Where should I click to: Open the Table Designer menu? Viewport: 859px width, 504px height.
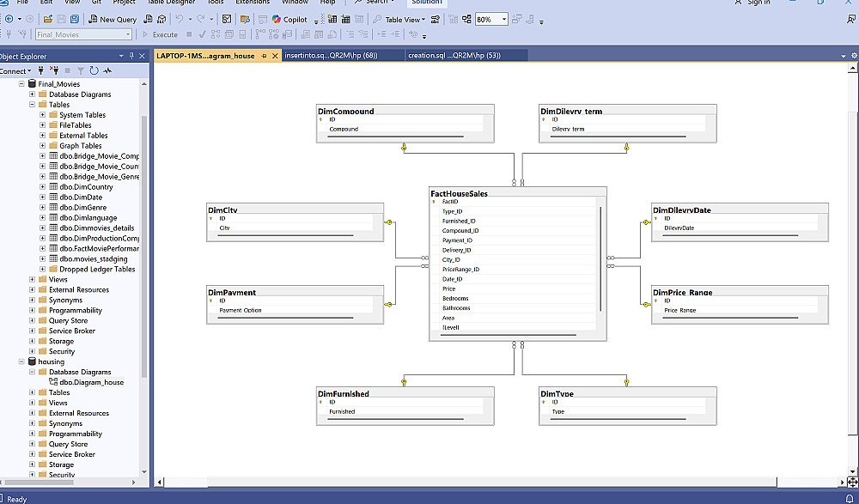(172, 3)
